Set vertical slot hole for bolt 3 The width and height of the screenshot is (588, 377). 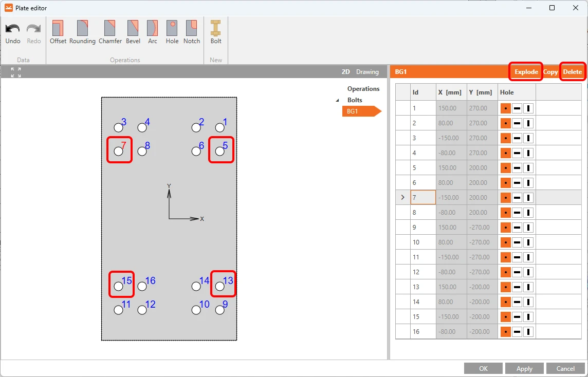point(528,138)
